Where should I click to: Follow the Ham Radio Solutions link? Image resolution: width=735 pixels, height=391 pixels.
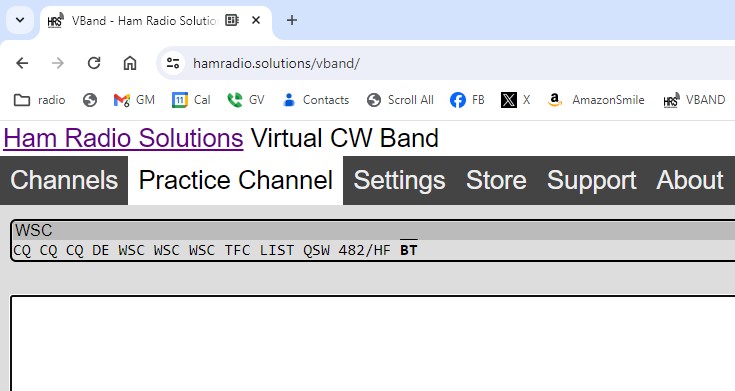(123, 138)
